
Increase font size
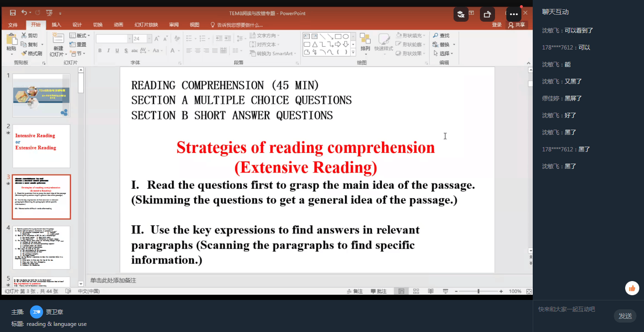pos(157,38)
